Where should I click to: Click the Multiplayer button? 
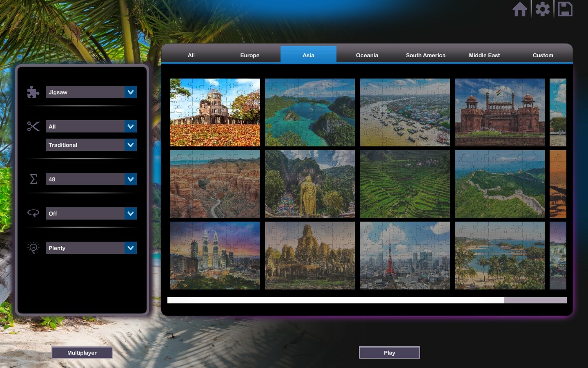[x=82, y=352]
